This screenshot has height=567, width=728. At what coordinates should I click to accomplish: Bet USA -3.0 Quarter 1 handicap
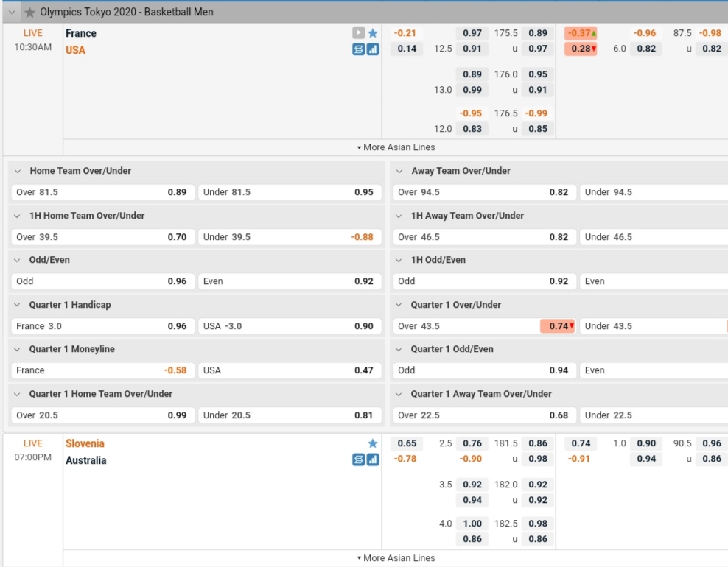point(290,325)
